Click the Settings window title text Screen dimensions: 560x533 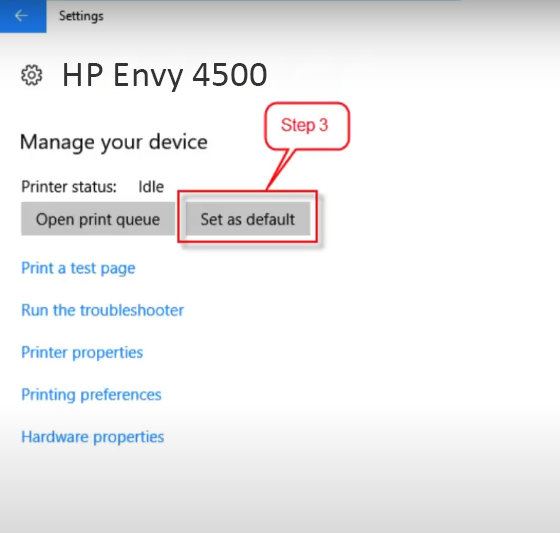(81, 16)
